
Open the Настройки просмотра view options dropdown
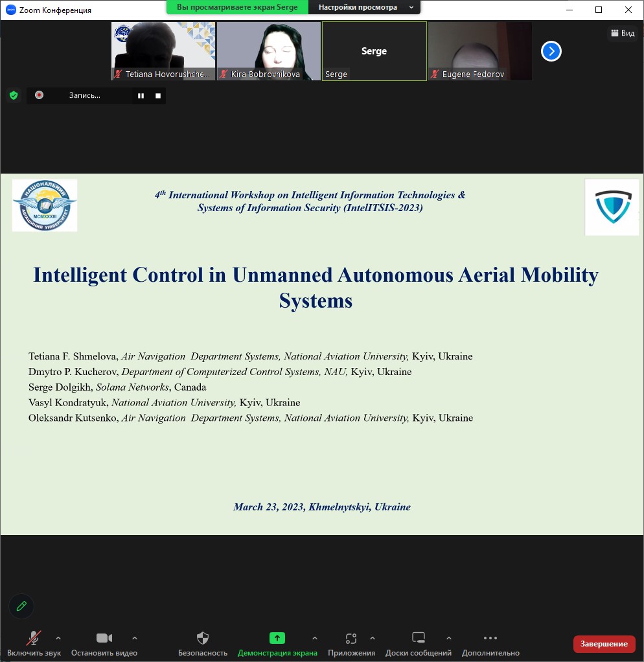point(366,7)
